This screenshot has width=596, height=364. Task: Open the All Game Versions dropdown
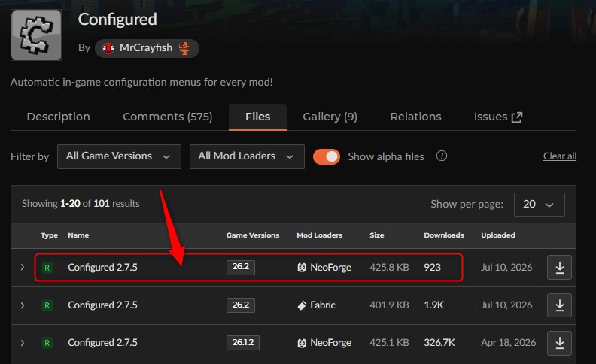(x=119, y=156)
